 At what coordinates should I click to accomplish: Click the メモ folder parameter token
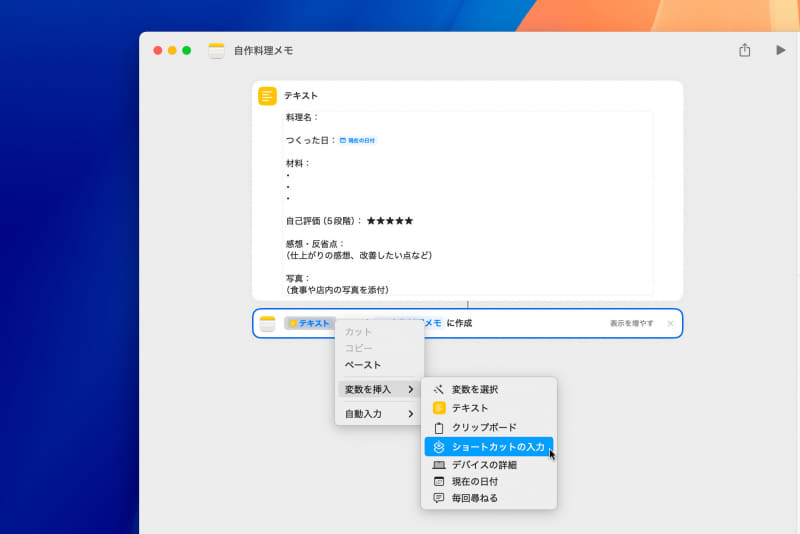(x=432, y=323)
